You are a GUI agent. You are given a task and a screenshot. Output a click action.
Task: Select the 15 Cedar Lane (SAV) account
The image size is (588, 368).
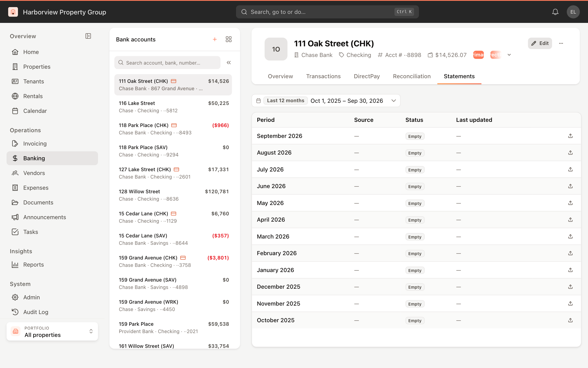click(173, 239)
